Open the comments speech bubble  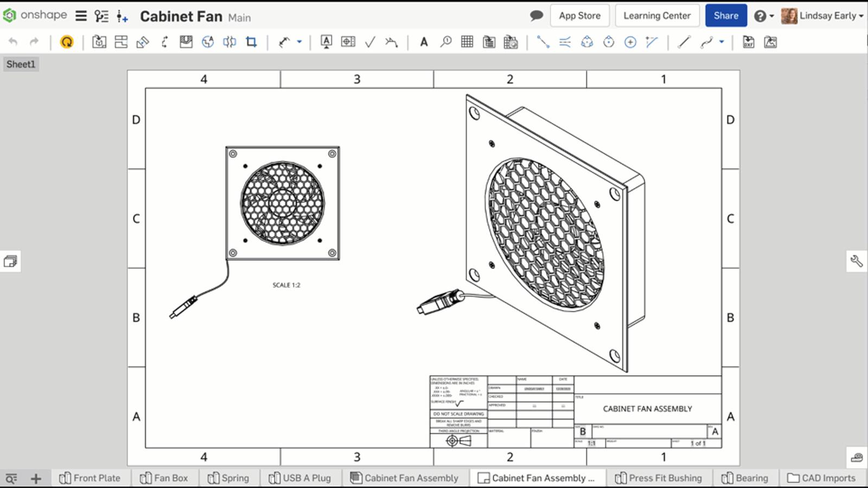click(x=536, y=16)
